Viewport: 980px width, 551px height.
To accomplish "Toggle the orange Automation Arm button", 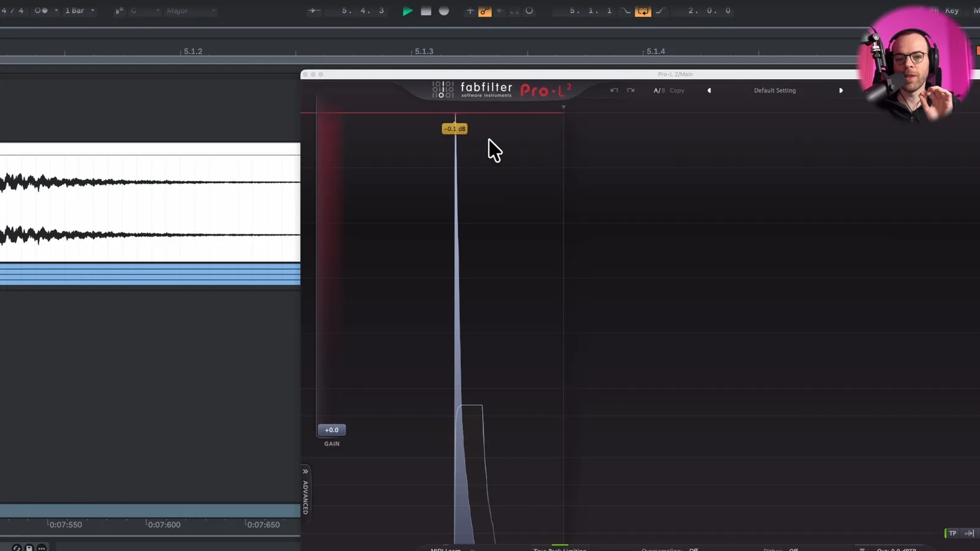I will point(484,11).
